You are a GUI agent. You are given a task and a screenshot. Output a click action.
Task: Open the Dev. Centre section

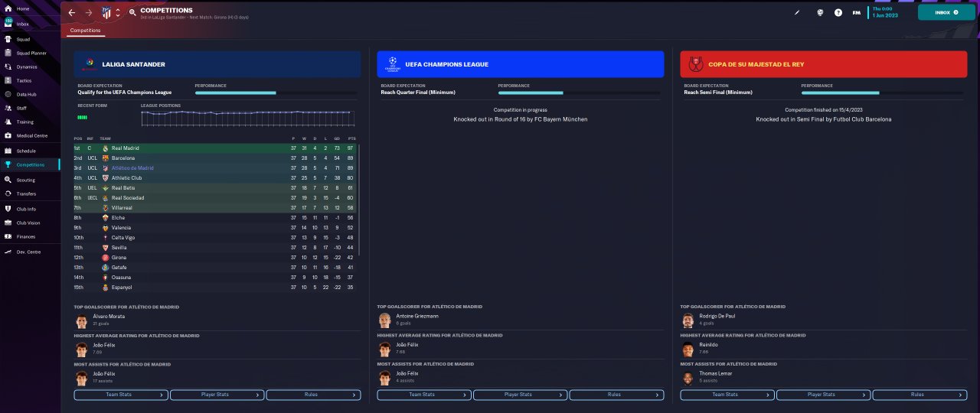click(29, 252)
